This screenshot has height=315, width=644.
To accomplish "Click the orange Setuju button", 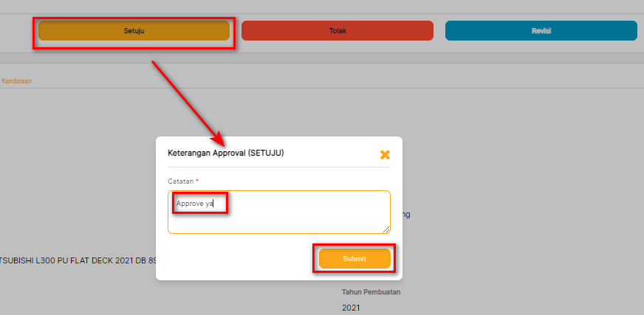I will (x=134, y=31).
